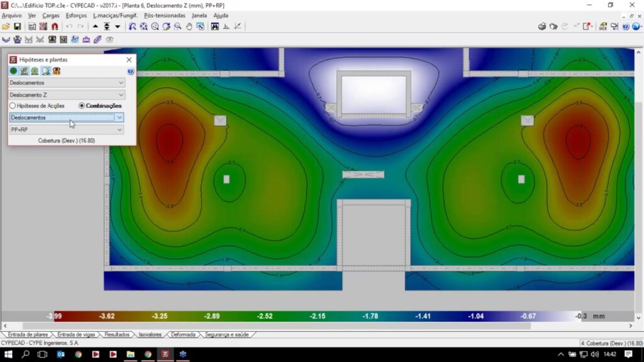The image size is (644, 362).
Task: Click the save floppy disk icon
Action: (x=18, y=26)
